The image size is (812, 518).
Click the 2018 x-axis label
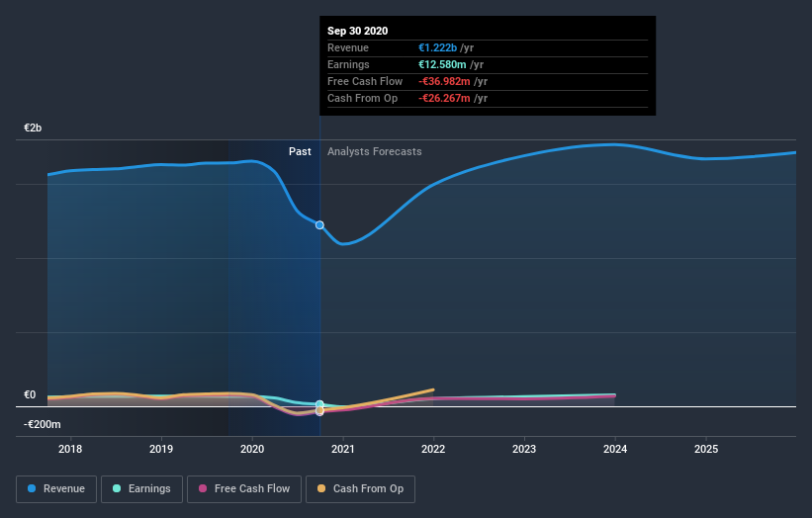tap(70, 449)
